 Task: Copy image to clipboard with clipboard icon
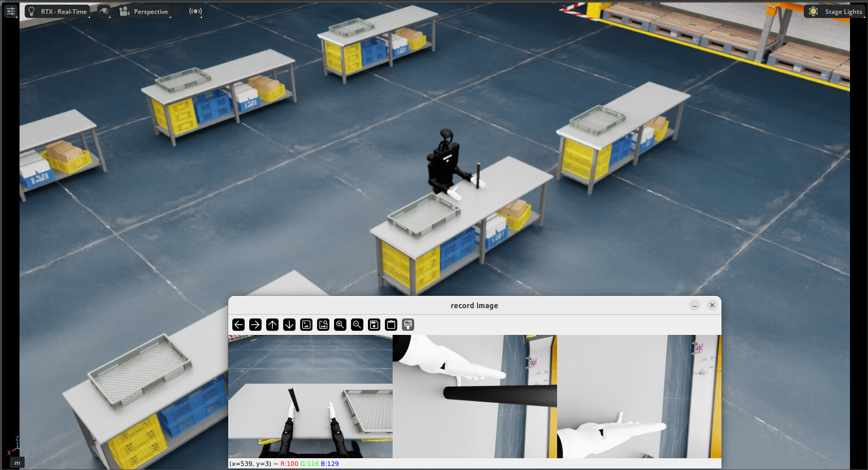391,325
